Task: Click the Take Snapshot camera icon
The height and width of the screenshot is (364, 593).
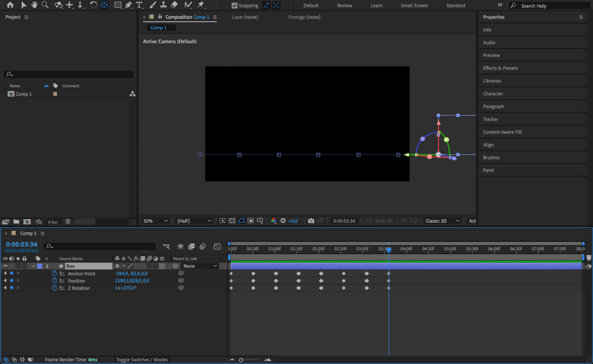Action: (311, 221)
